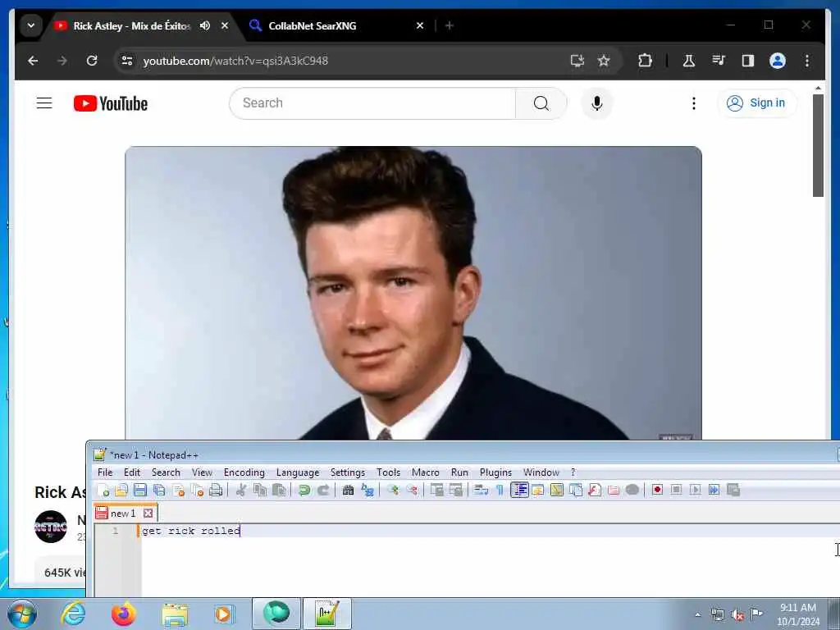This screenshot has width=840, height=630.
Task: Click the Rick Astley video player
Action: click(x=413, y=293)
